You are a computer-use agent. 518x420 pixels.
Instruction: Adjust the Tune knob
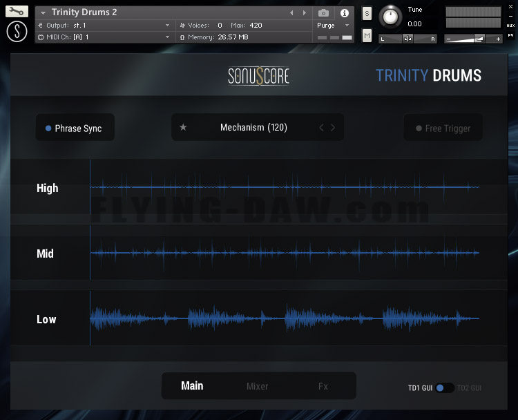click(390, 16)
